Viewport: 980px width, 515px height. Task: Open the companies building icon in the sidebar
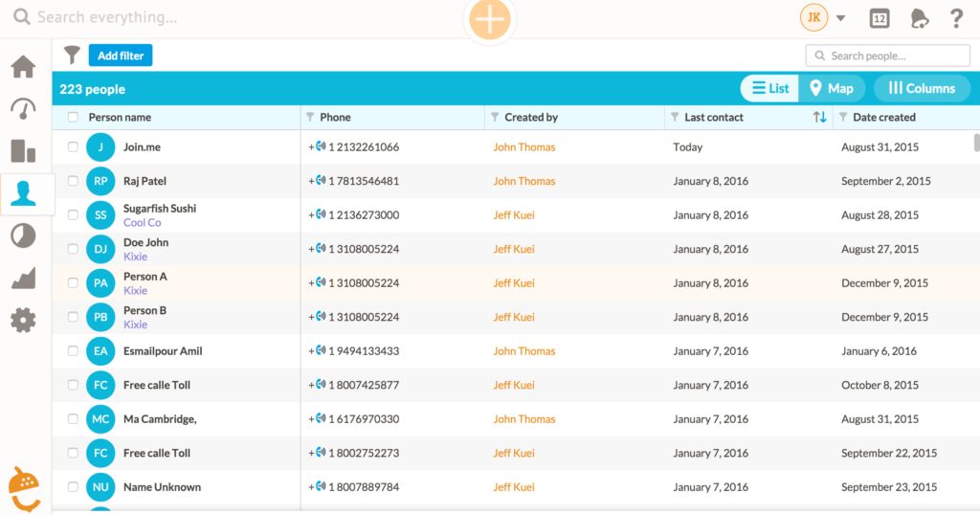pyautogui.click(x=23, y=150)
